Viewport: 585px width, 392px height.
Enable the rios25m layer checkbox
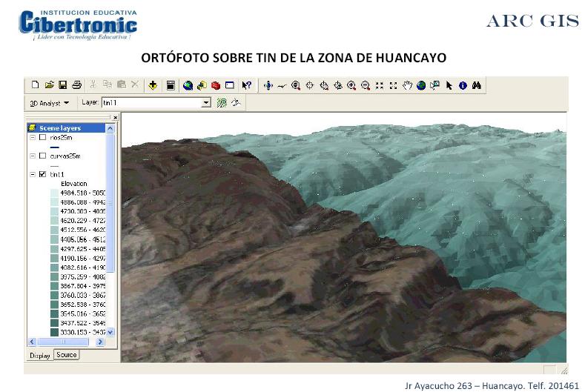click(x=43, y=137)
